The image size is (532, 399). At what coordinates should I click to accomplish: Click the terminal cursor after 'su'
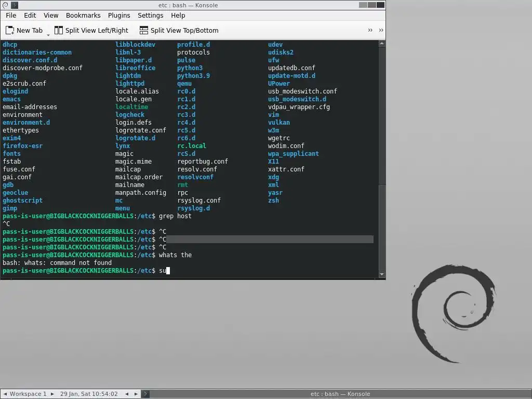(168, 271)
